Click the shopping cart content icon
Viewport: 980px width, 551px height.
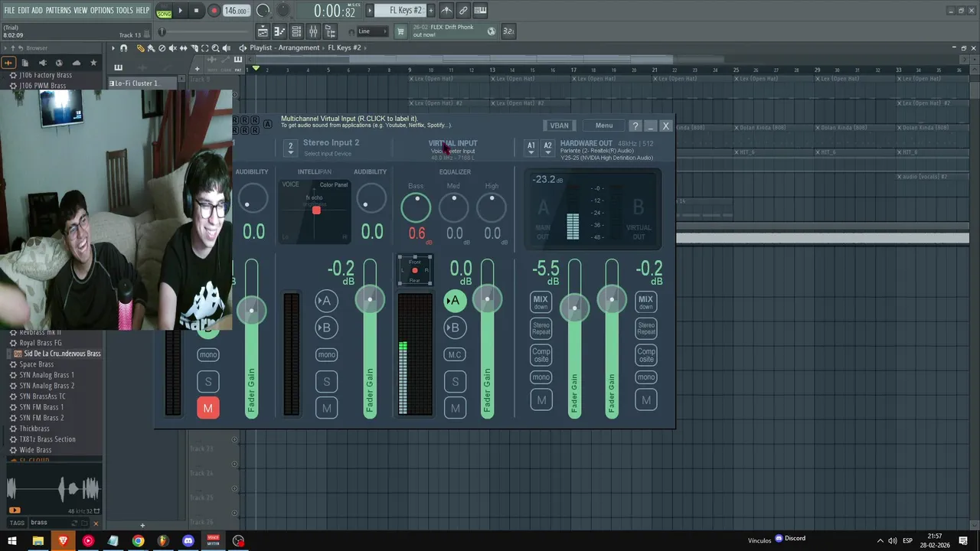pyautogui.click(x=400, y=31)
